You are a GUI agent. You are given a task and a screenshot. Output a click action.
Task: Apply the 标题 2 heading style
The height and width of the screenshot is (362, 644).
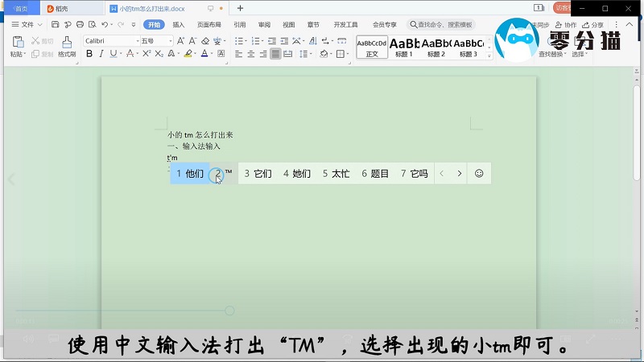click(436, 47)
